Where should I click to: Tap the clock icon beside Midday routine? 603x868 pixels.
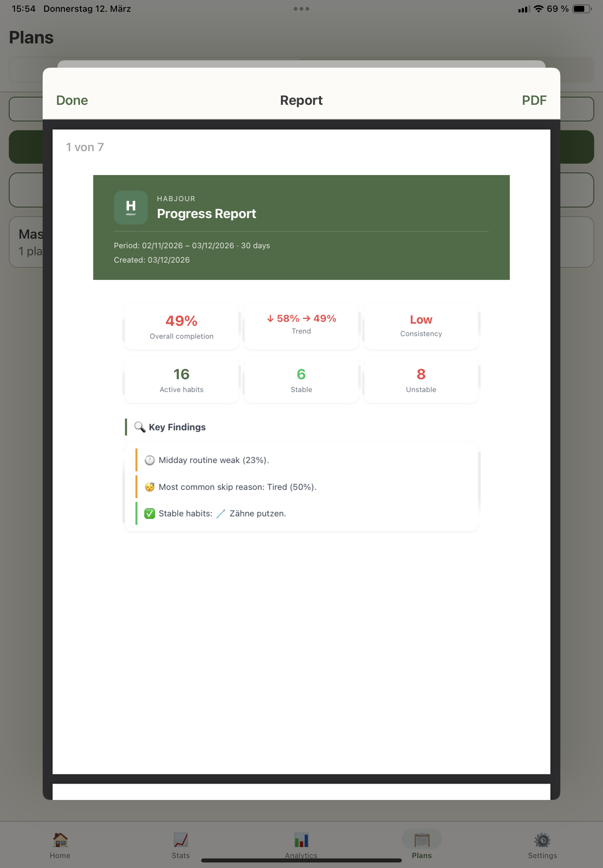tap(150, 460)
